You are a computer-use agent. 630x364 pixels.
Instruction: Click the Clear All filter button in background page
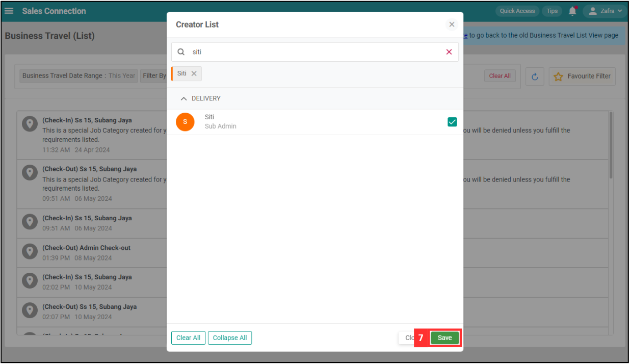[x=500, y=76]
